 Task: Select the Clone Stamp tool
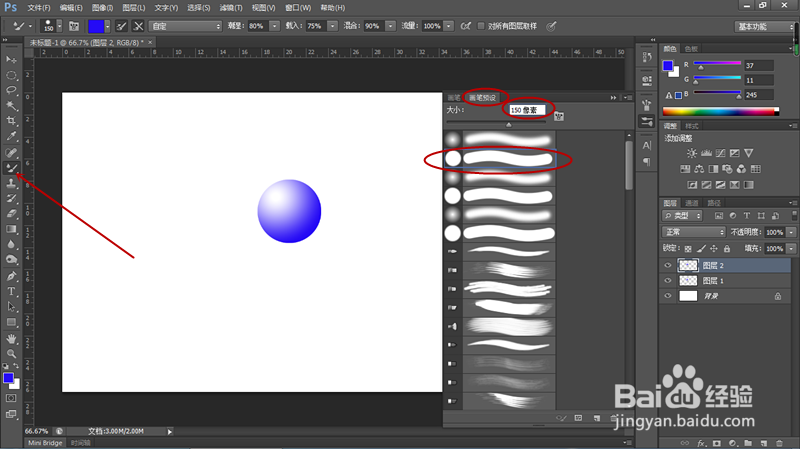click(x=11, y=183)
